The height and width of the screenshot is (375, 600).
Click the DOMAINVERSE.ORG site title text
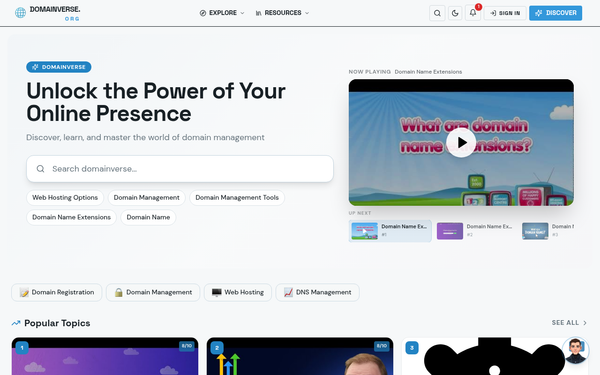click(x=55, y=13)
